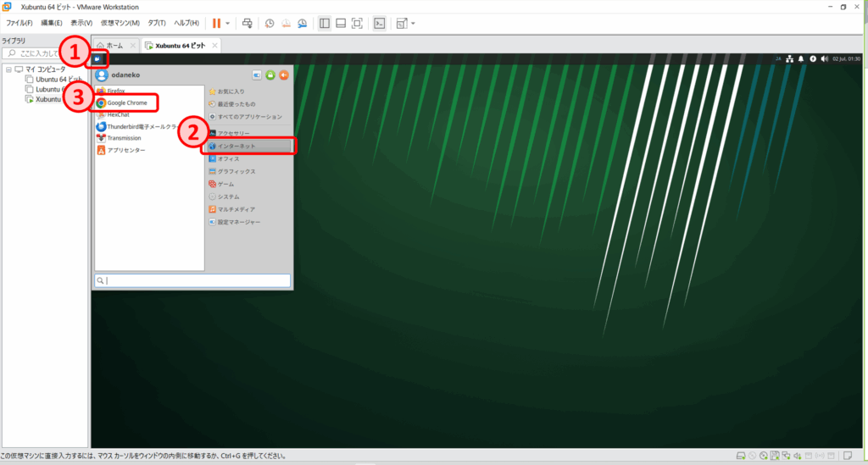Enter full screen mode from the toolbar
Viewport: 868px width, 465px height.
(357, 23)
